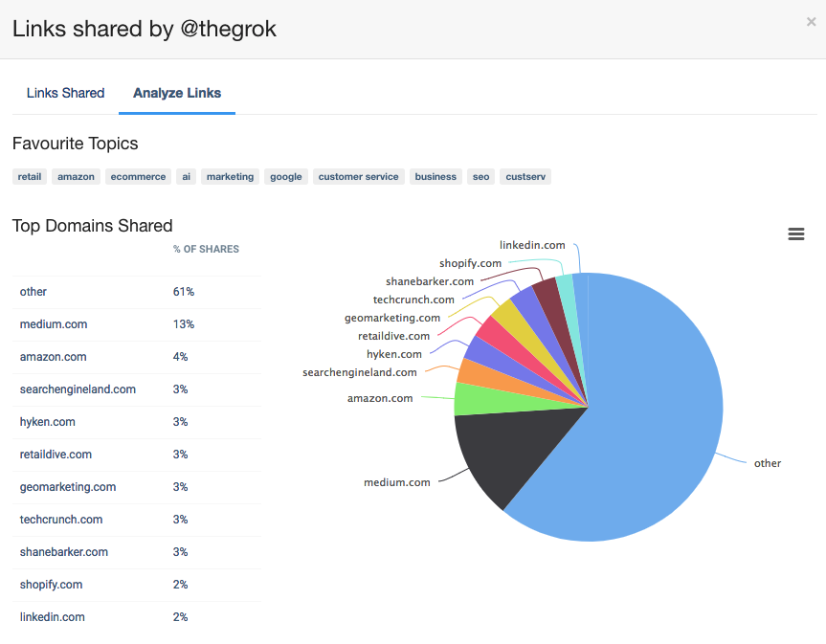Screen dimensions: 826x644
Task: Click the retail topic tag
Action: tap(30, 176)
